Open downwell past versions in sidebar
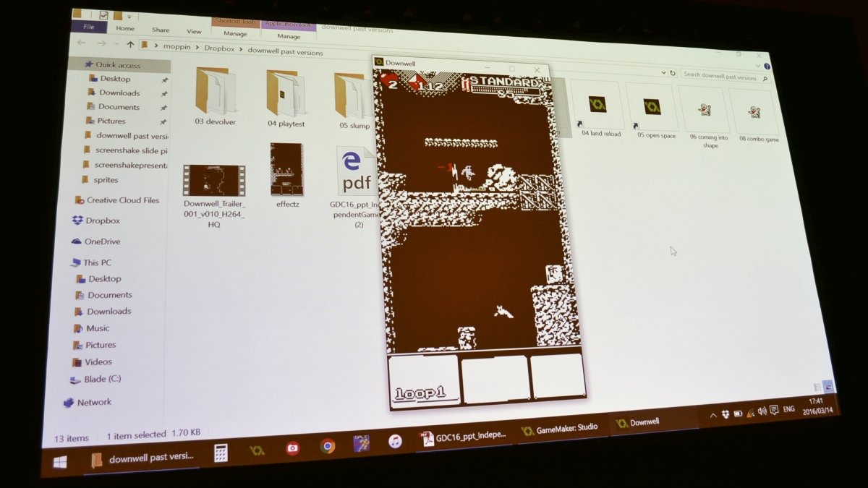 (x=127, y=135)
